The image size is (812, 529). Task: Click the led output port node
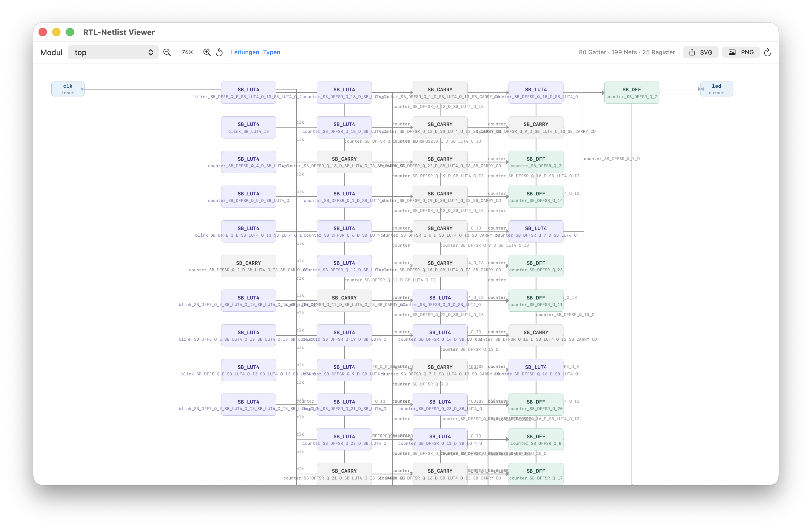tap(716, 89)
